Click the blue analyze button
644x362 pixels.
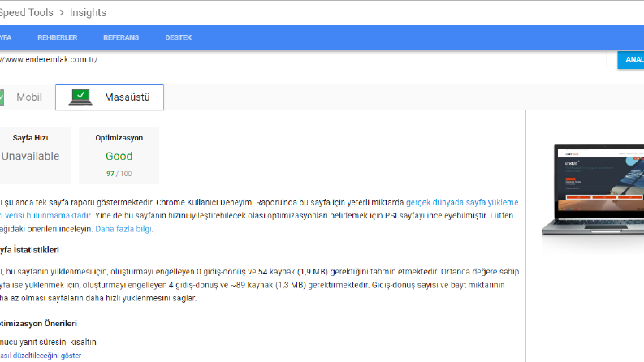[x=631, y=60]
